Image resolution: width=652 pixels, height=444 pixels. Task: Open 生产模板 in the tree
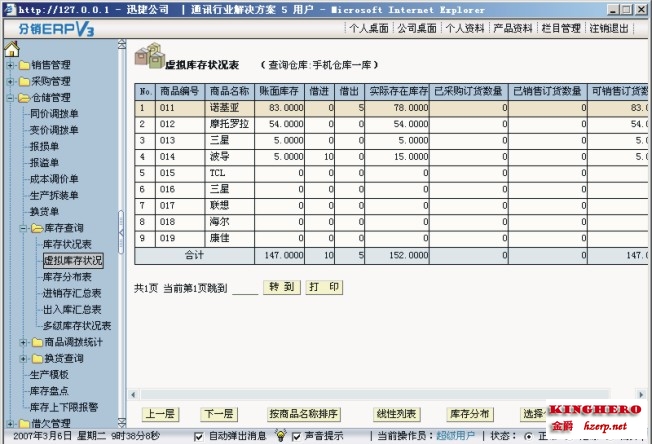49,375
